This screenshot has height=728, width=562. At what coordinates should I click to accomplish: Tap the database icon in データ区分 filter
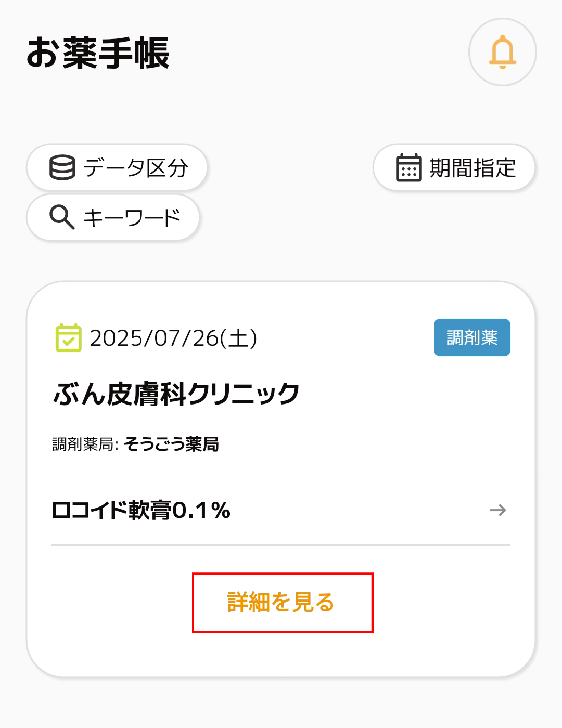(x=62, y=167)
